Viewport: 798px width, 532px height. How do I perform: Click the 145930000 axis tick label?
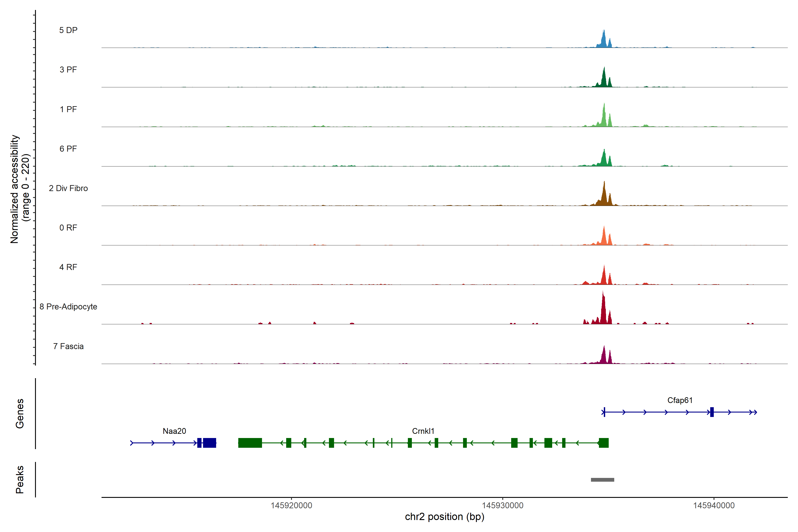point(503,505)
